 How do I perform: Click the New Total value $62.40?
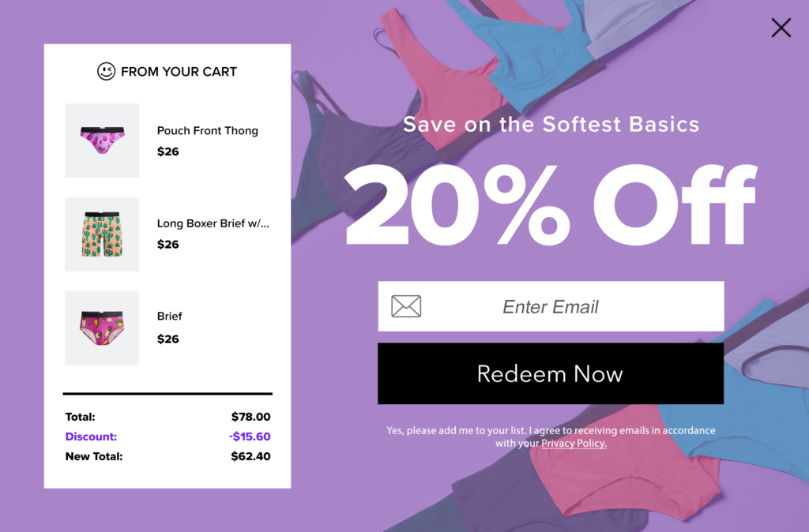point(250,456)
